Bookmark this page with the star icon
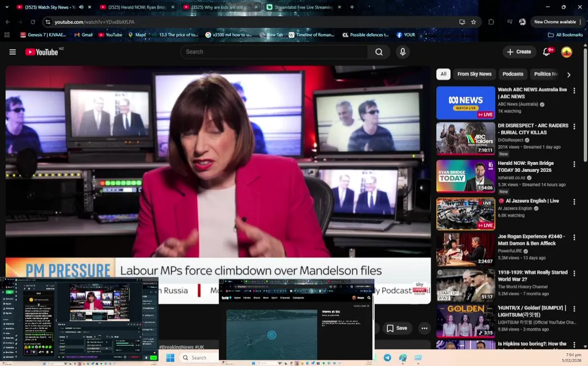Viewport: 588px width, 366px height. [x=474, y=22]
